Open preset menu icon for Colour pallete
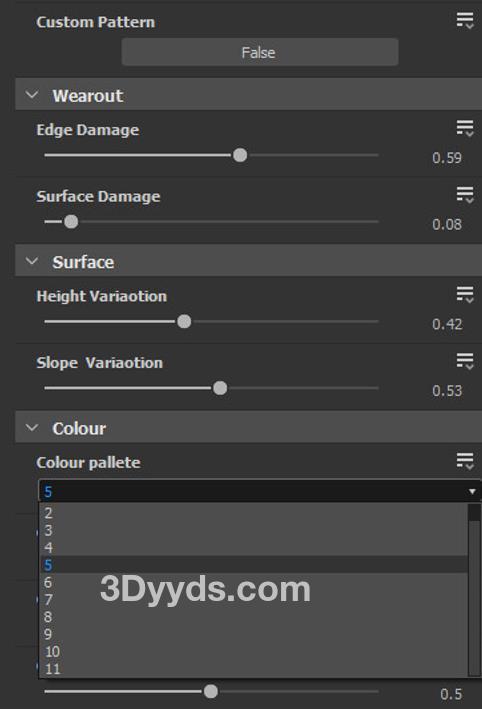The width and height of the screenshot is (482, 709). click(x=465, y=461)
